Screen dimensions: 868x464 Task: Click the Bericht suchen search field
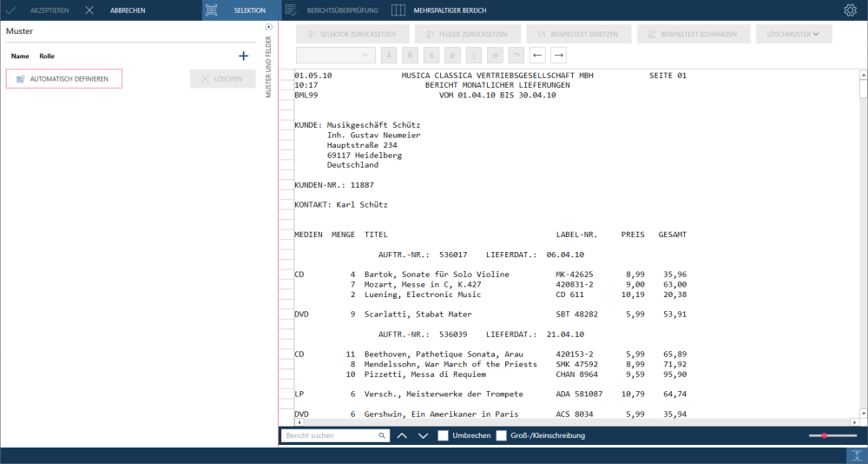point(331,435)
